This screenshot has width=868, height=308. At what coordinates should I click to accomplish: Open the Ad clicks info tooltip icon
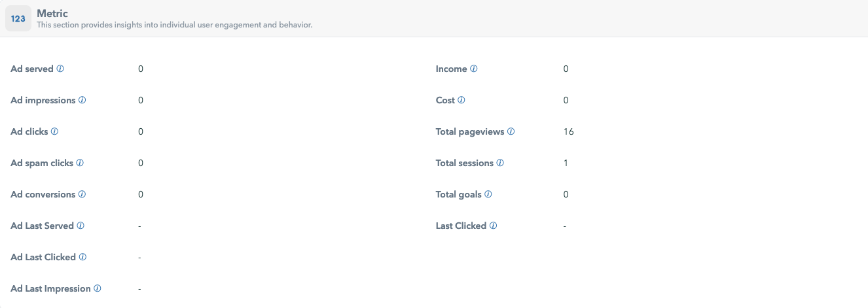click(55, 131)
